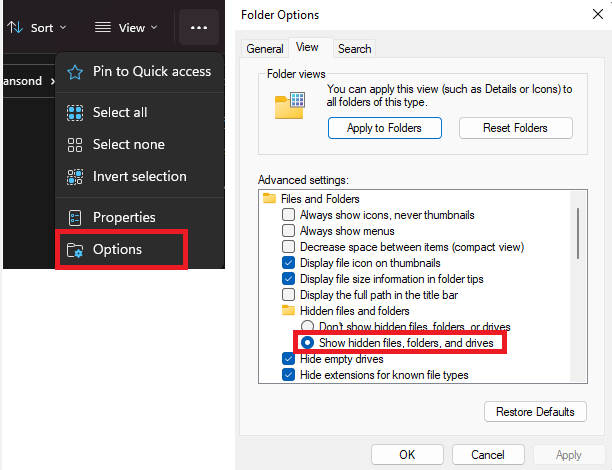Enable Decrease space between items checkbox
This screenshot has width=612, height=470.
[x=288, y=246]
